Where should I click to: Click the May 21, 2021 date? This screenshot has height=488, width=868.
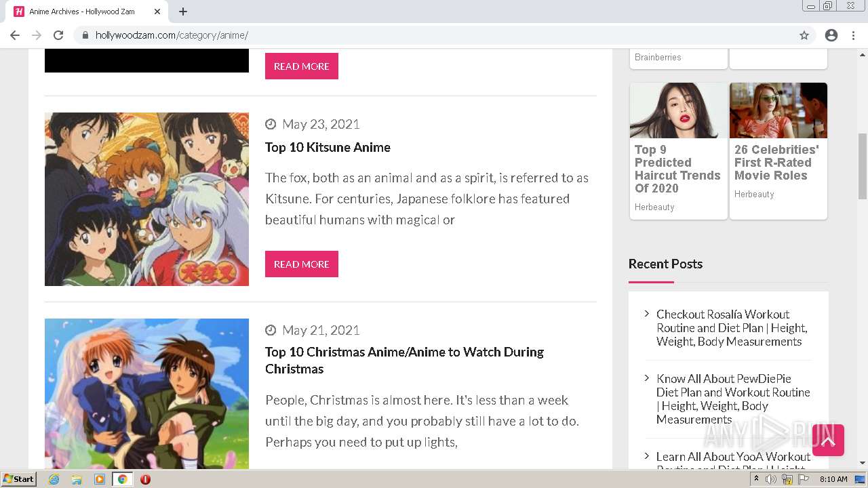pyautogui.click(x=321, y=330)
